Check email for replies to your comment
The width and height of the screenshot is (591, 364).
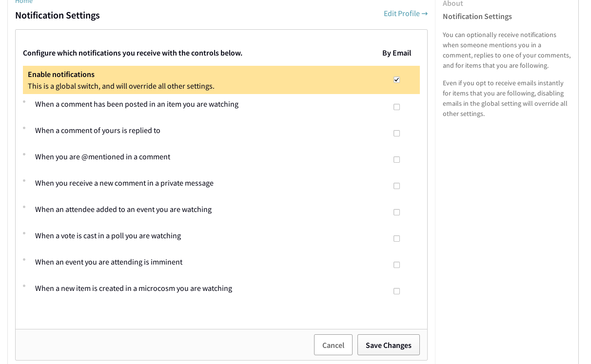tap(396, 133)
